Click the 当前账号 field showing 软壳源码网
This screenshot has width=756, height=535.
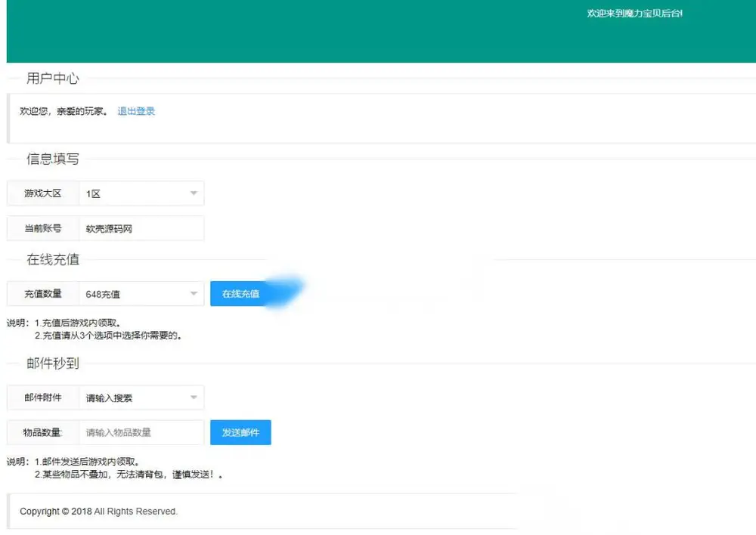[141, 228]
